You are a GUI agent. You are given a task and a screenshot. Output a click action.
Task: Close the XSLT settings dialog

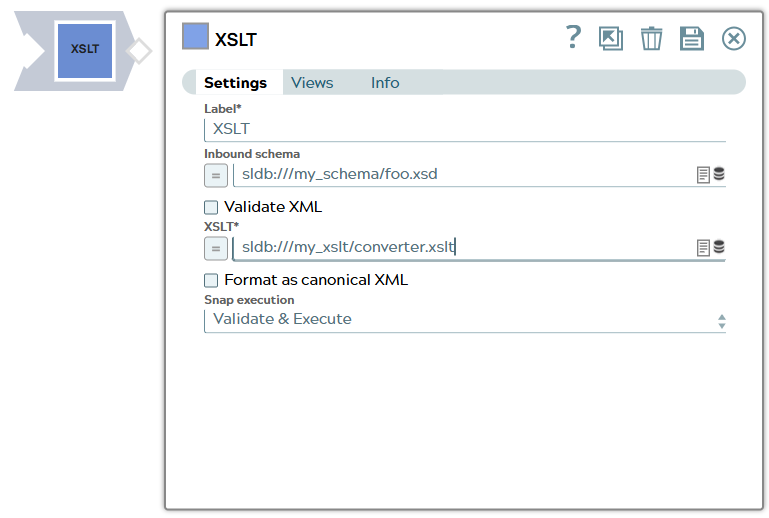point(734,38)
